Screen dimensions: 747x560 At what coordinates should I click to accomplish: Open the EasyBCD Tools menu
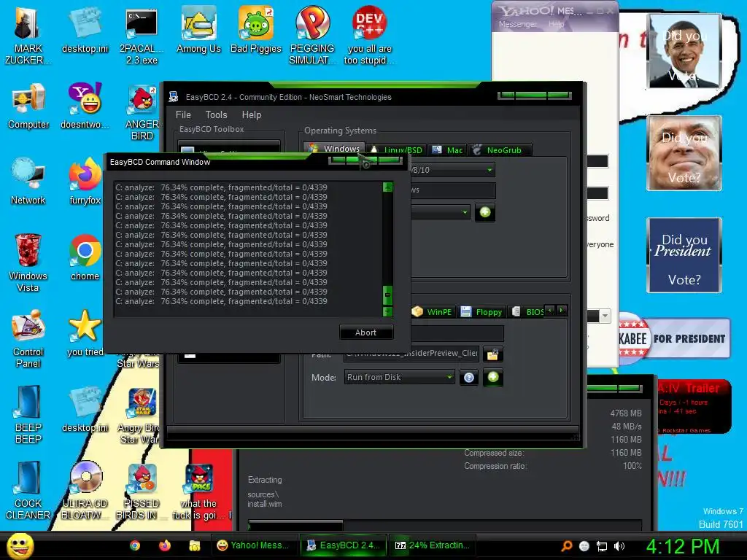click(x=216, y=114)
